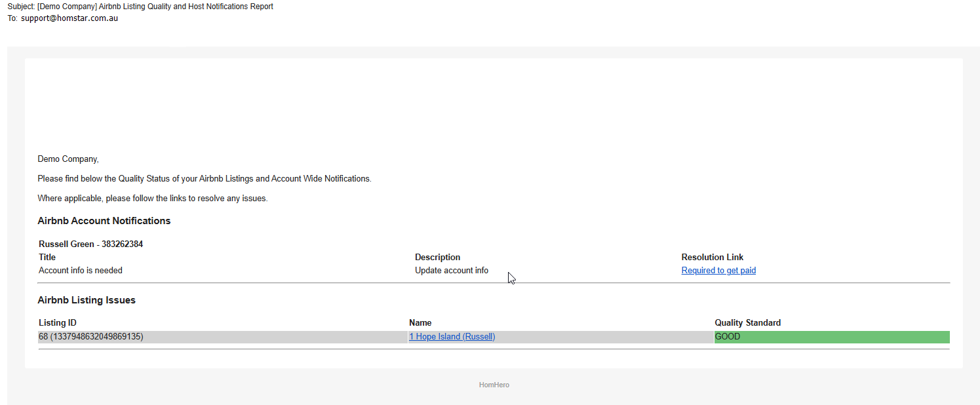980x405 pixels.
Task: Click the "Where applicable" instruction sentence
Action: (152, 199)
